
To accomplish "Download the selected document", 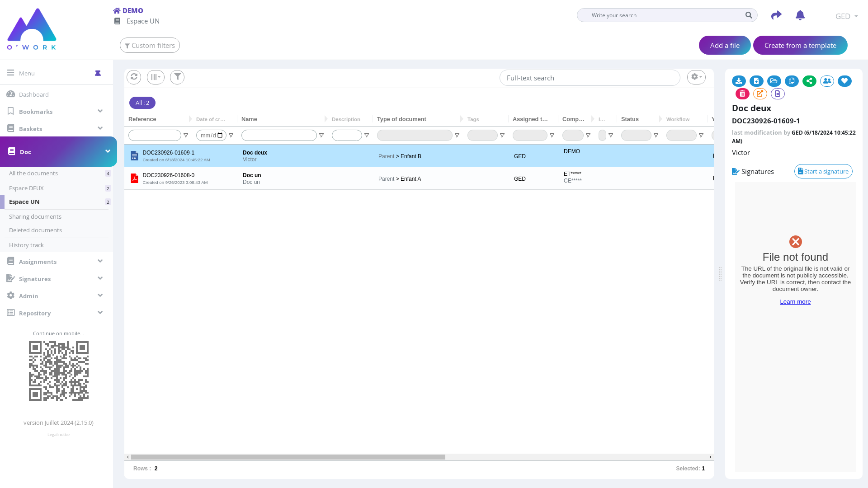I will pyautogui.click(x=739, y=81).
